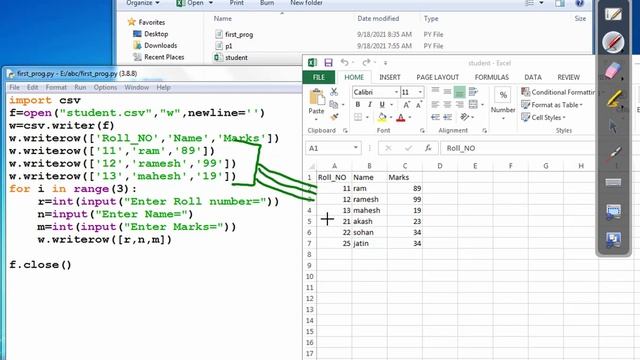640x360 pixels.
Task: Toggle Italic formatting in Excel
Action: [370, 105]
